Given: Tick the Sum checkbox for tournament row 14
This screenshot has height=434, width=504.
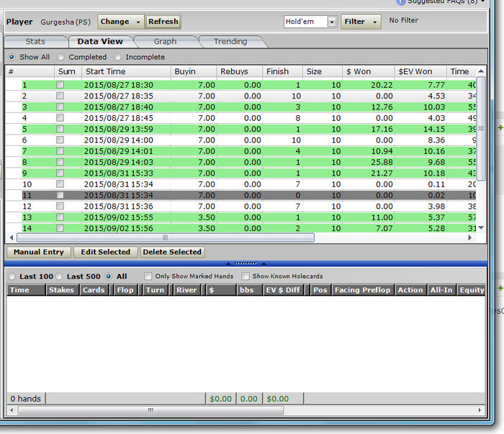Looking at the screenshot, I should [x=60, y=228].
